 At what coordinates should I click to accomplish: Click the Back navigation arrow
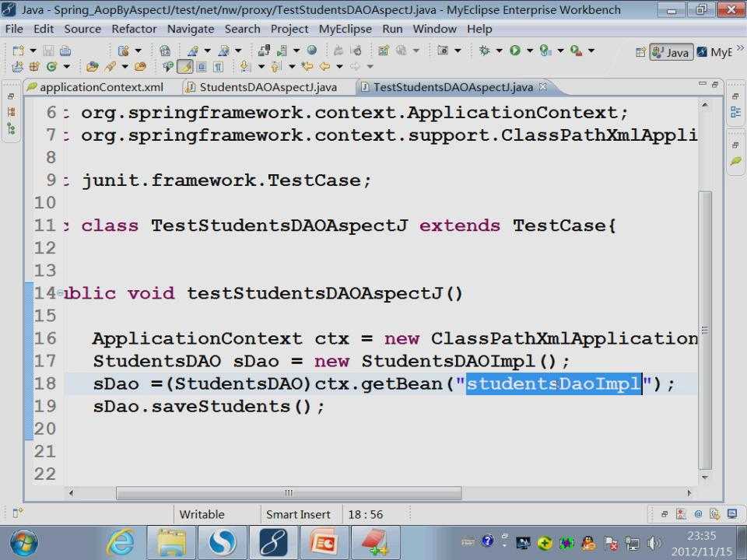tap(325, 67)
